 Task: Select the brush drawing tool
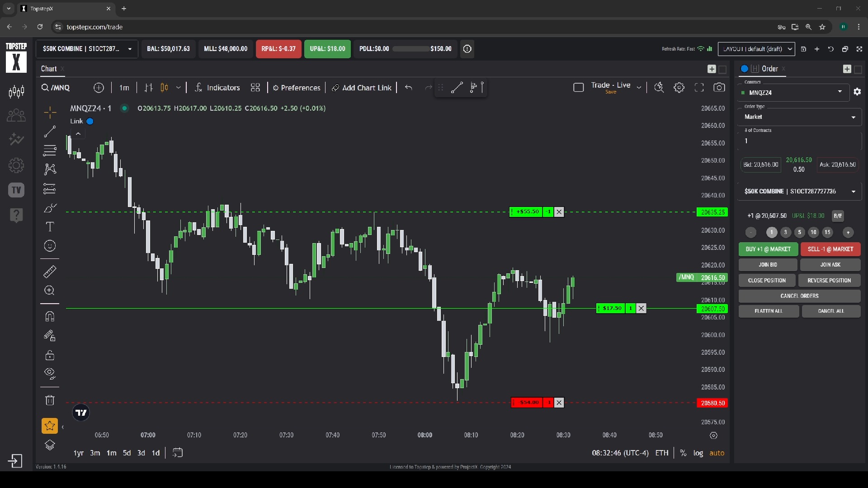(50, 208)
